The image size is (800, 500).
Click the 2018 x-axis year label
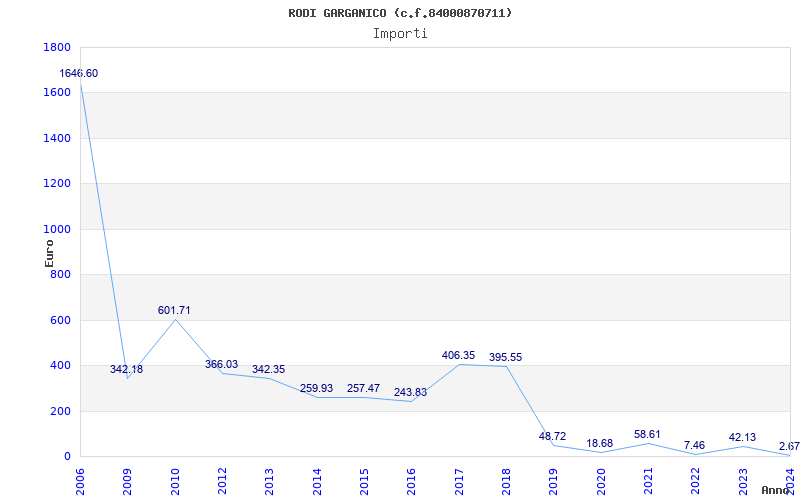(506, 482)
